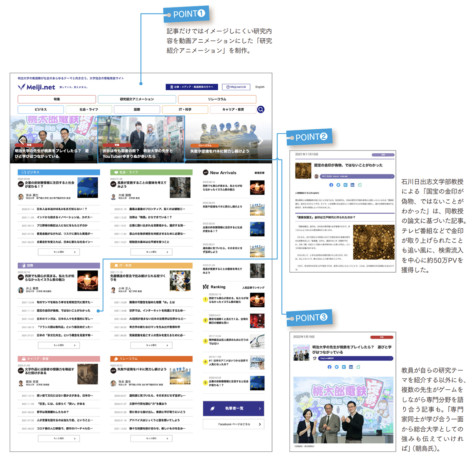Open the 失敗や逆境をバネに carousel slide
Viewport: 476px width, 461px height.
click(229, 139)
